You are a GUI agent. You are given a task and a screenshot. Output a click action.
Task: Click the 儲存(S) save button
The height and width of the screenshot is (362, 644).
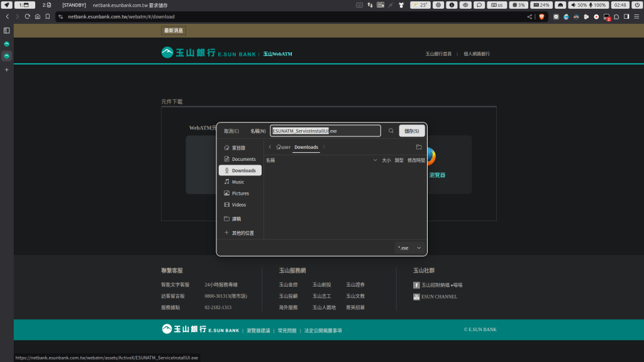[x=411, y=131]
